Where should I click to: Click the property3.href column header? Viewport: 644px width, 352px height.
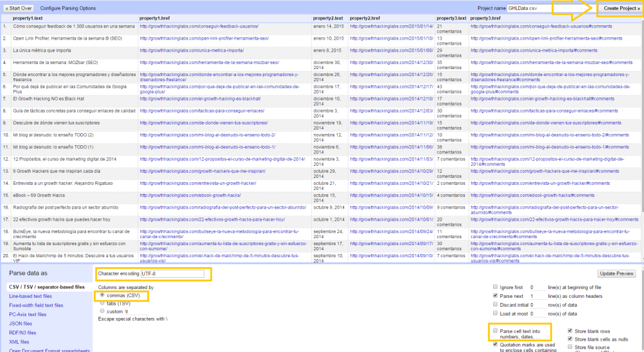click(486, 18)
